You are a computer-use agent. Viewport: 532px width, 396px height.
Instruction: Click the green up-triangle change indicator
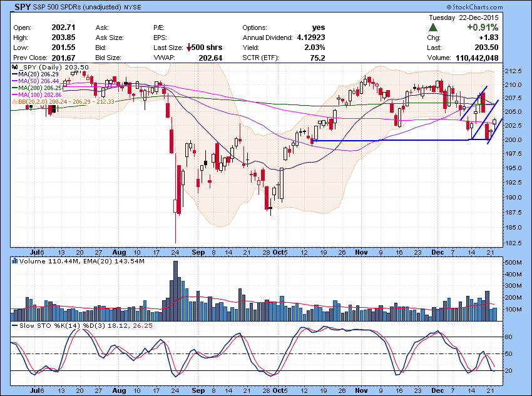(x=432, y=28)
